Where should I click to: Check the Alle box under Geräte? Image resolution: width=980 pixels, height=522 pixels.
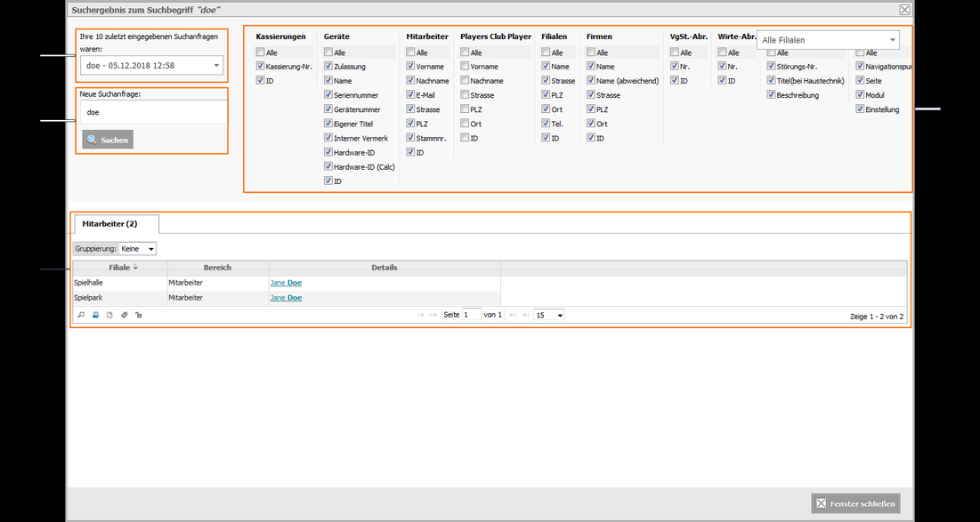(328, 52)
